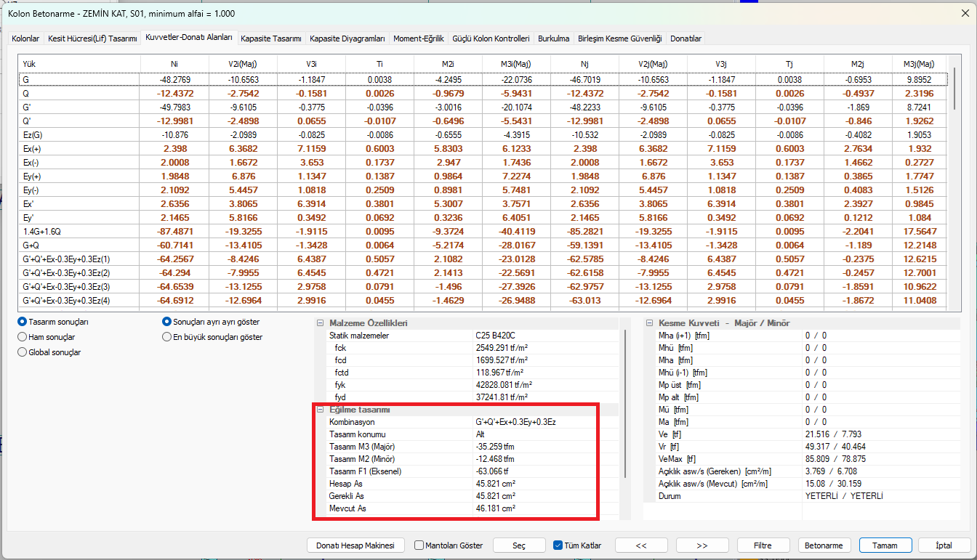Image resolution: width=977 pixels, height=560 pixels.
Task: Collapse the Eğilme tasarımı section
Action: 320,410
